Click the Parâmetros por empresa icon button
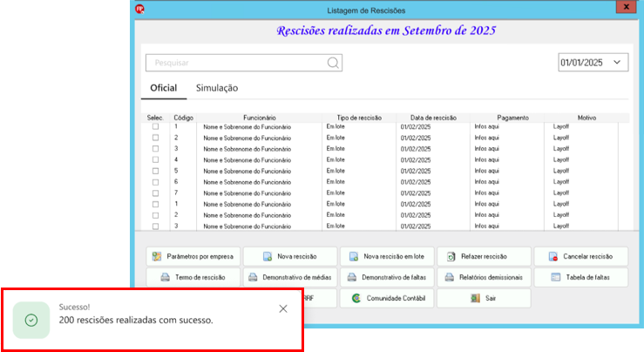This screenshot has width=644, height=352. tap(193, 256)
